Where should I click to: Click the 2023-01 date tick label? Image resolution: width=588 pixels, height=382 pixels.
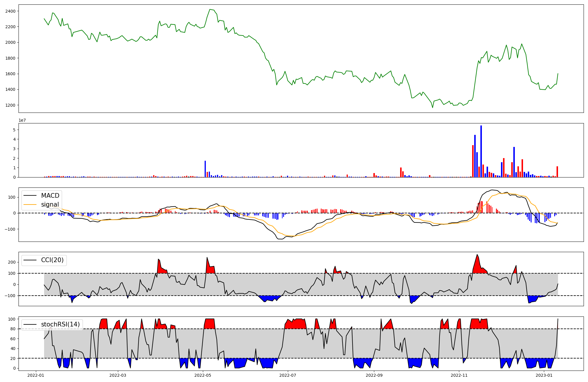click(x=544, y=375)
